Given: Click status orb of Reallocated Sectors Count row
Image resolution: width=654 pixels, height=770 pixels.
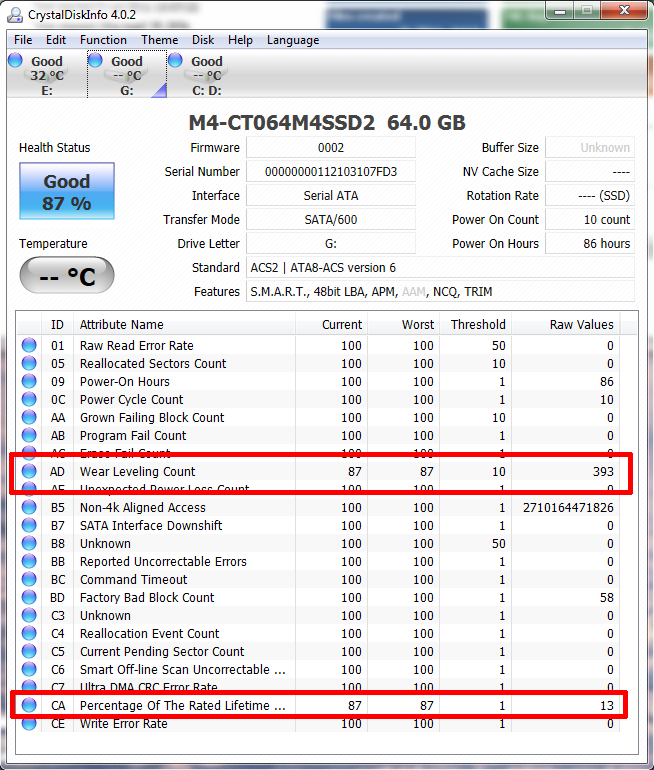Looking at the screenshot, I should point(29,363).
